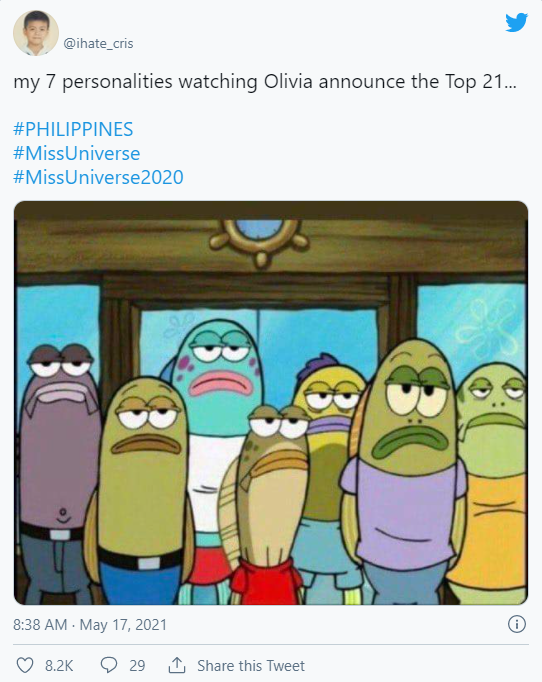Click the ship wheel porthole in the image
The height and width of the screenshot is (682, 542).
coord(260,239)
